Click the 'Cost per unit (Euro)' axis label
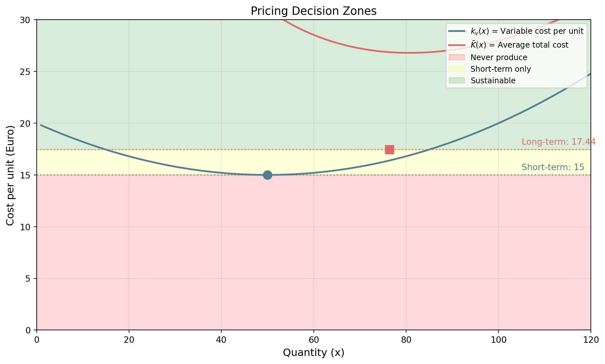The image size is (605, 364). coord(10,175)
